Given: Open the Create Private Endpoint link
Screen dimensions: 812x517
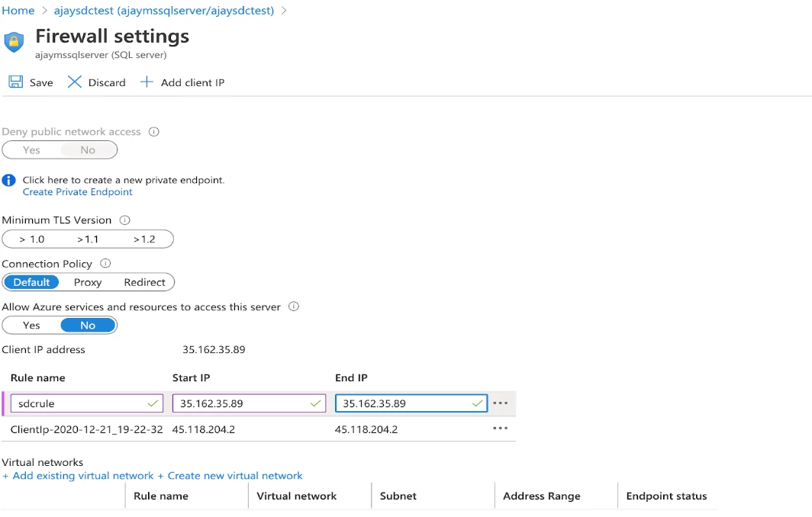Looking at the screenshot, I should [76, 191].
